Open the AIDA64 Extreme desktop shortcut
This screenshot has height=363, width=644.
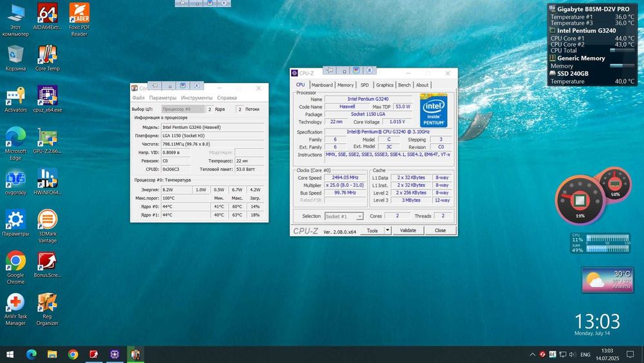click(x=47, y=17)
